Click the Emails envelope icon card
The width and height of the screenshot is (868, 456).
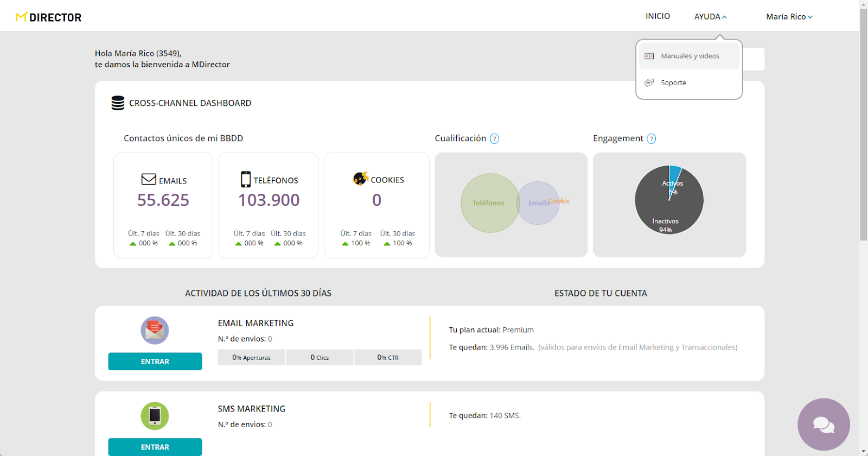coord(149,179)
